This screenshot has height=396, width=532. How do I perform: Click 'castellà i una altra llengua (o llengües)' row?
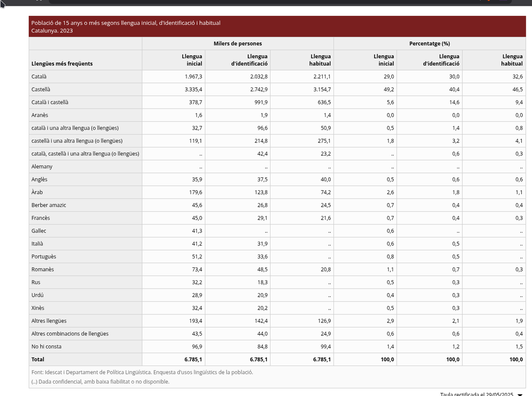click(x=77, y=141)
